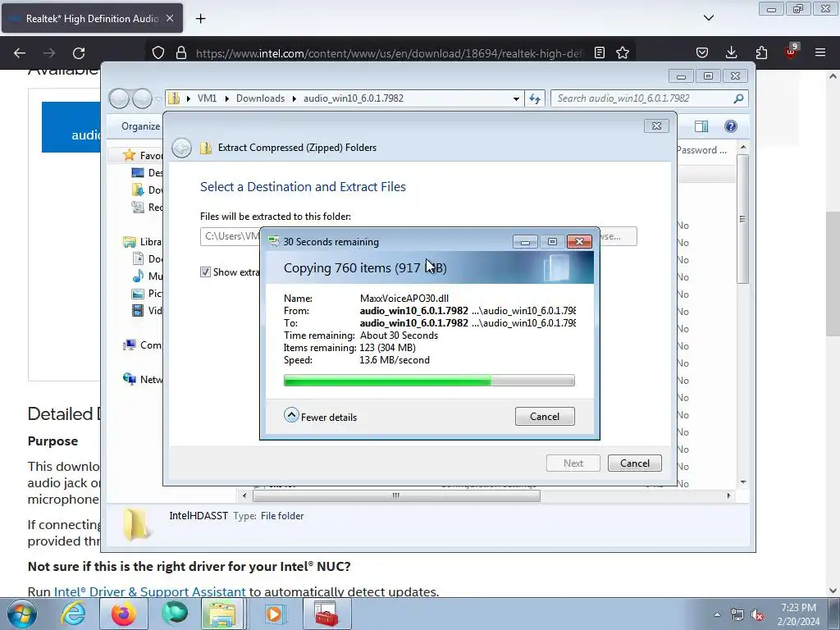The width and height of the screenshot is (840, 630).
Task: Open a new Firefox tab
Action: point(200,19)
